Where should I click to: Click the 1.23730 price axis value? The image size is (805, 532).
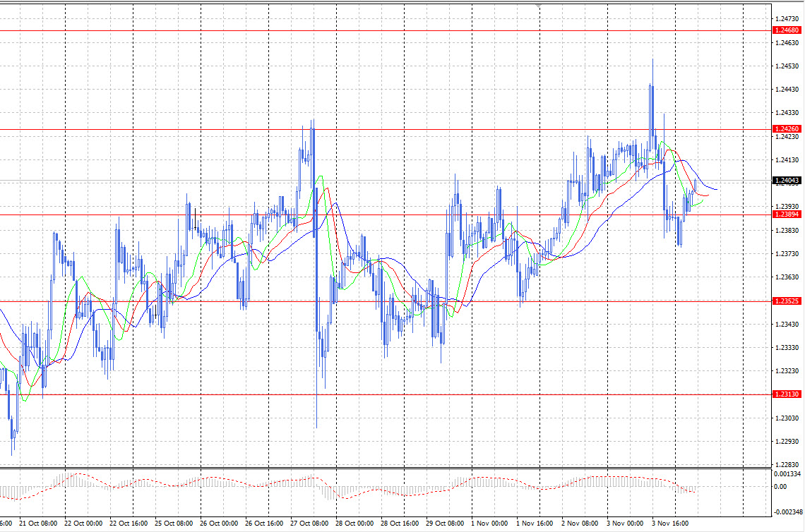[787, 254]
